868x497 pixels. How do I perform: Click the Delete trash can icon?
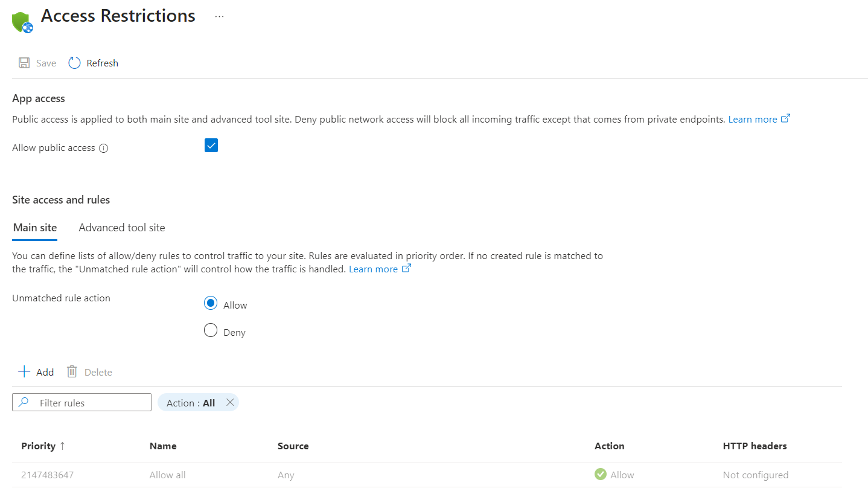tap(72, 371)
